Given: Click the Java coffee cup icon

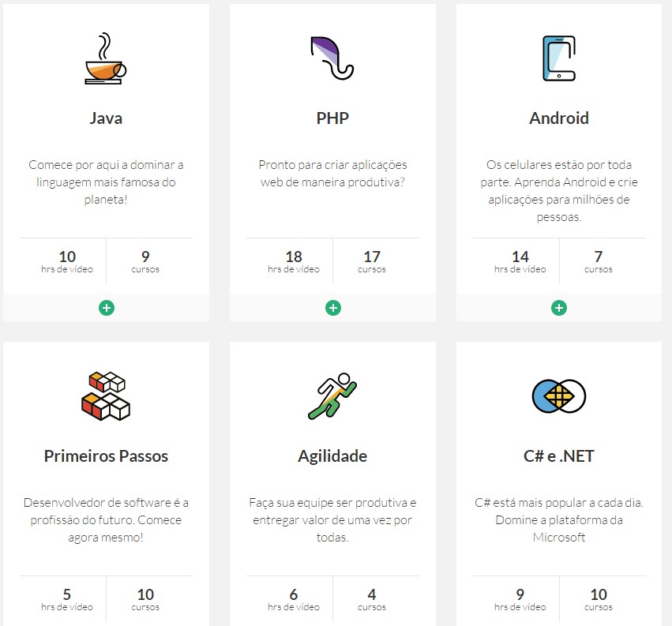Looking at the screenshot, I should click(106, 58).
